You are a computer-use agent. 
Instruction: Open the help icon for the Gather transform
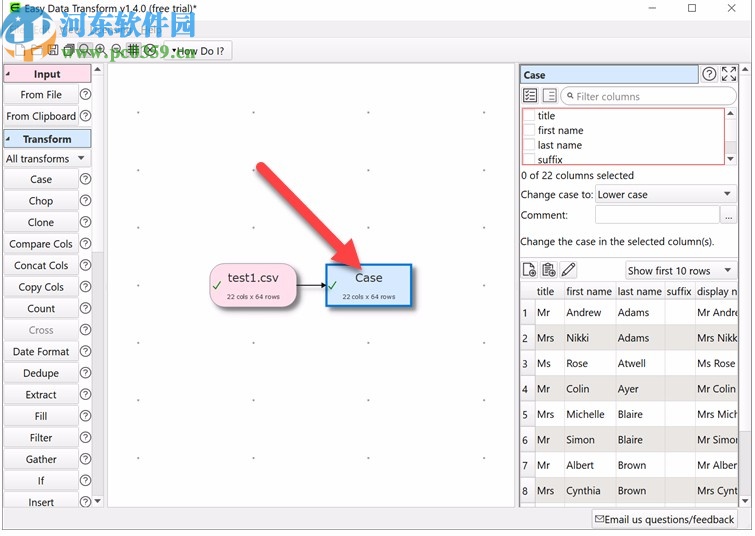pyautogui.click(x=85, y=459)
